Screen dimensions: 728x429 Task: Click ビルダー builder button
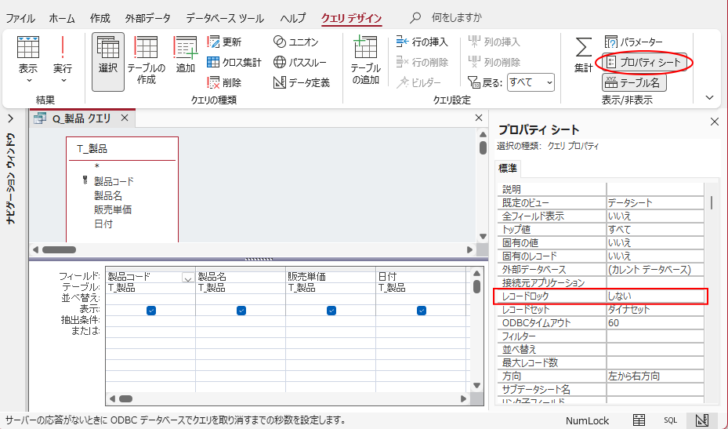coord(419,83)
